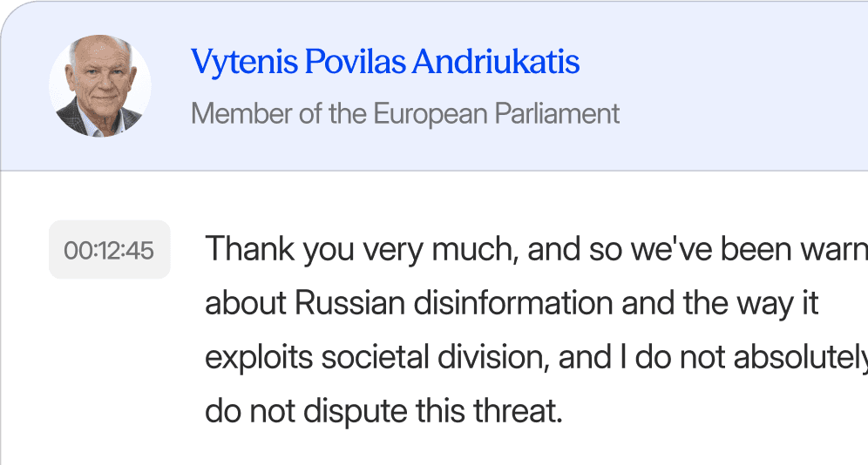Select the sentence 'do not dispute this threat.'

tap(383, 411)
